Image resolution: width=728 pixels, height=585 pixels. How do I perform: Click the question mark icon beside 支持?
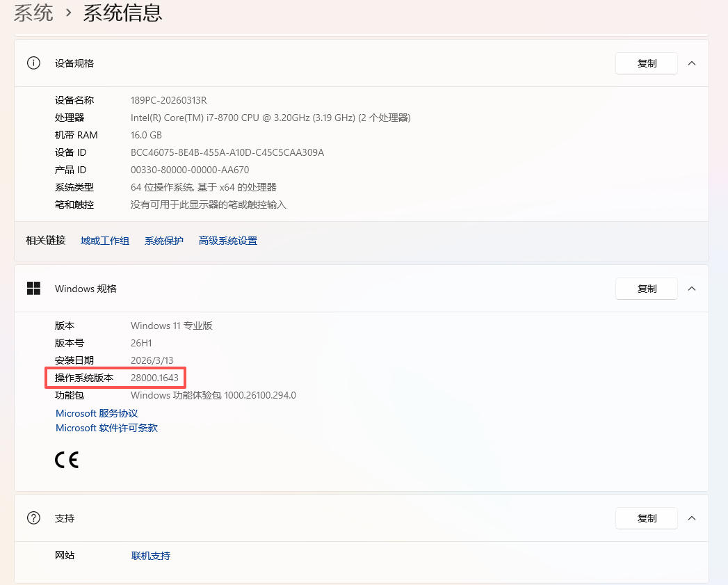pos(33,518)
